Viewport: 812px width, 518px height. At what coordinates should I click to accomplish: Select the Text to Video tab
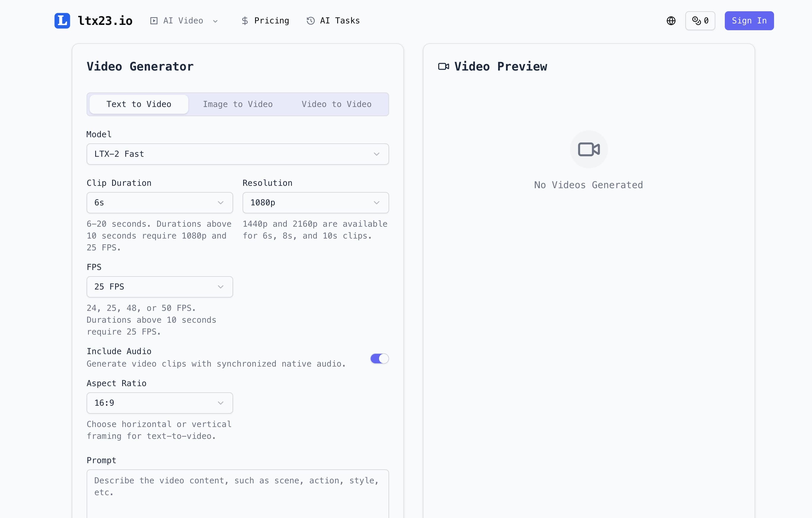pos(138,104)
